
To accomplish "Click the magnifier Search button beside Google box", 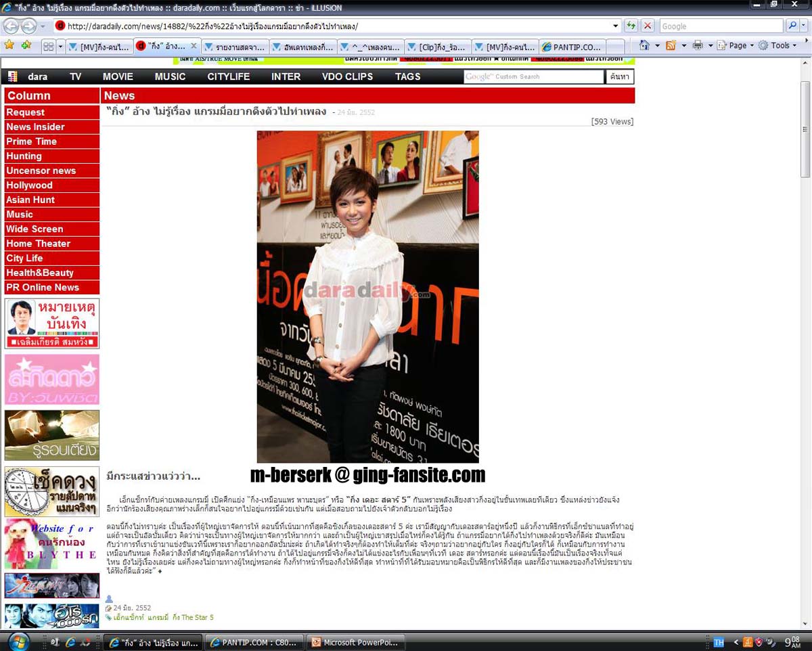I will [792, 26].
